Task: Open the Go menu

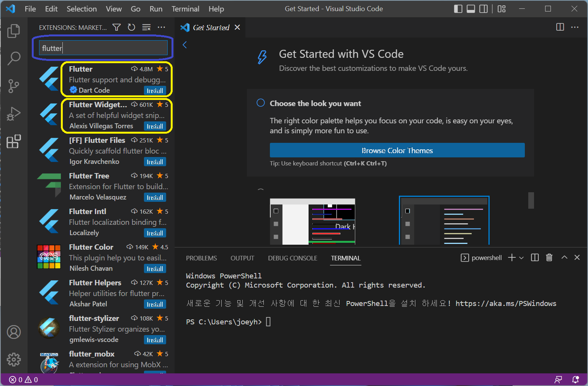Action: pyautogui.click(x=136, y=9)
